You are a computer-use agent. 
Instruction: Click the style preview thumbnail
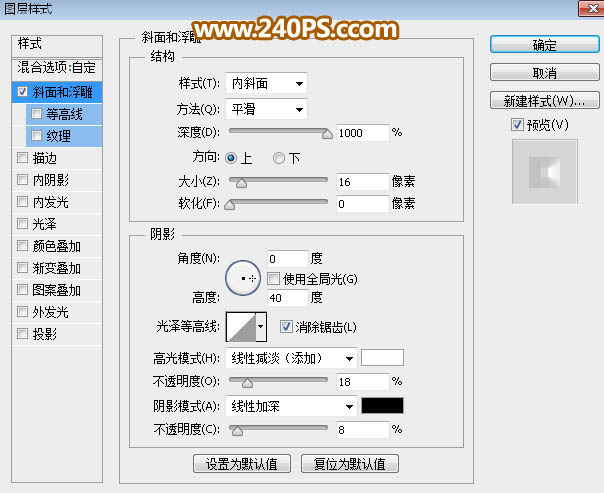tap(545, 172)
